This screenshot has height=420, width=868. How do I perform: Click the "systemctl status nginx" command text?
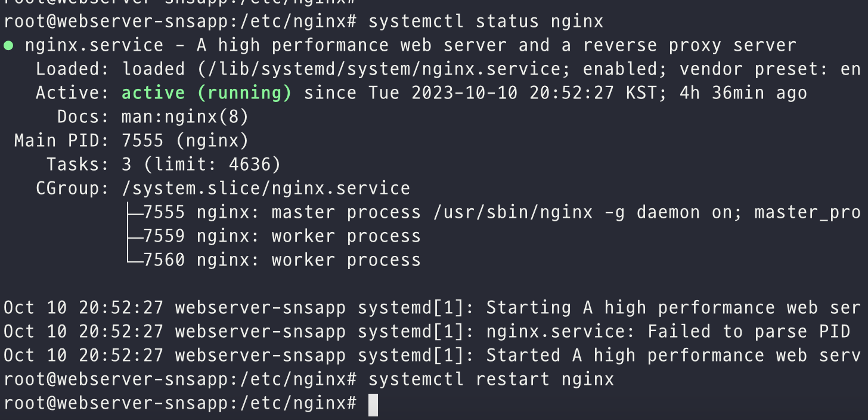tap(486, 22)
